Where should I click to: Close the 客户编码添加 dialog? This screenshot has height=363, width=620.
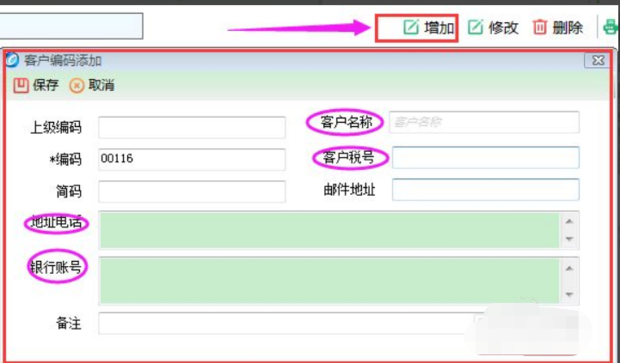(x=597, y=60)
